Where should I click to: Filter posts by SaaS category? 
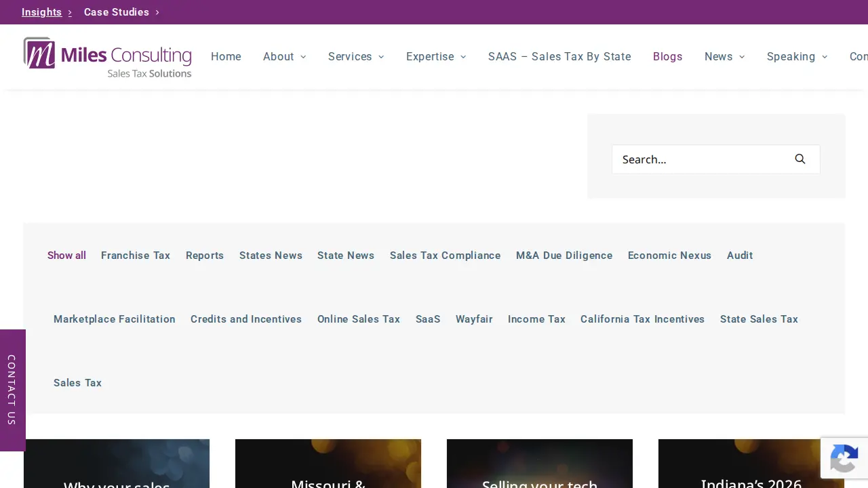point(428,319)
